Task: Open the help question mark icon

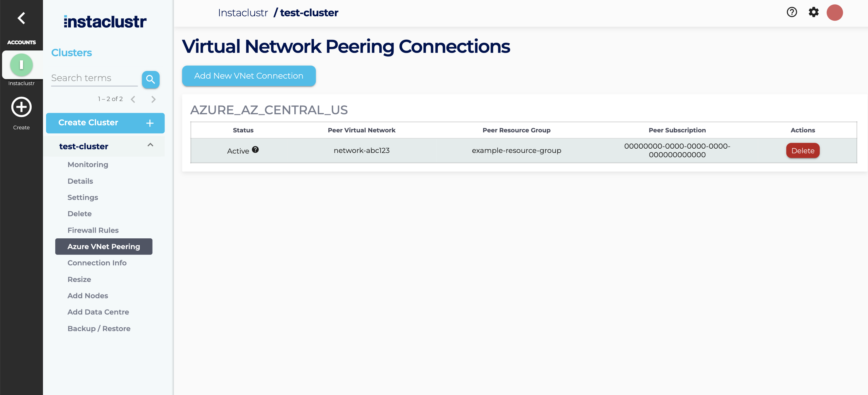Action: point(792,13)
